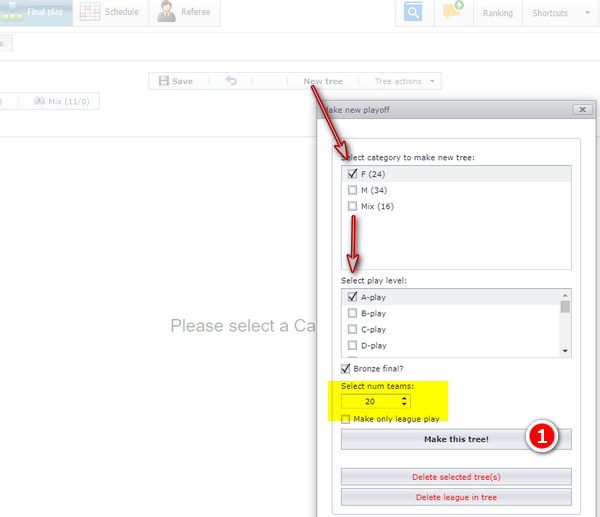The width and height of the screenshot is (600, 517).
Task: Click New tree in the toolbar
Action: click(x=323, y=81)
